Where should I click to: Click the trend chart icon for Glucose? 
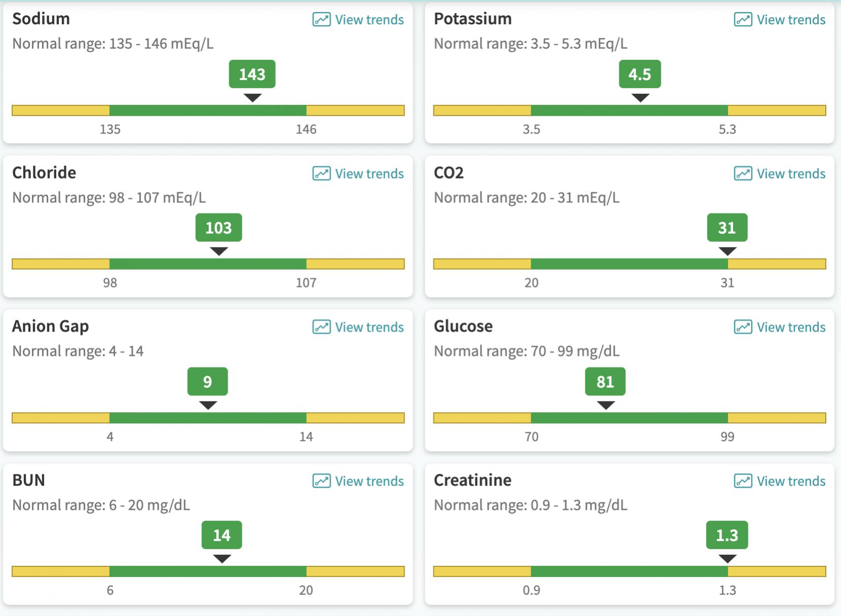click(x=743, y=327)
